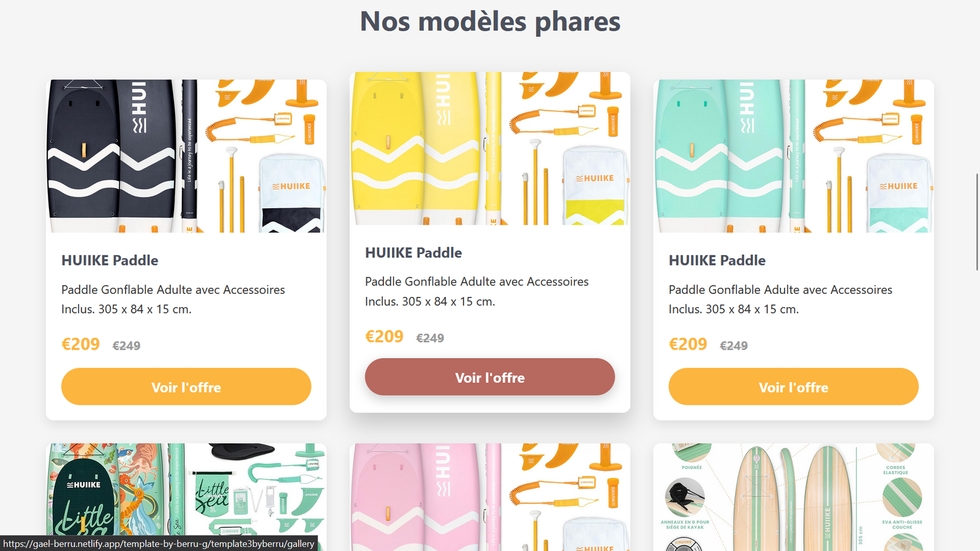Screen dimensions: 980x551
Task: Click the mint green HUIIKE paddle product image
Action: pyautogui.click(x=794, y=156)
